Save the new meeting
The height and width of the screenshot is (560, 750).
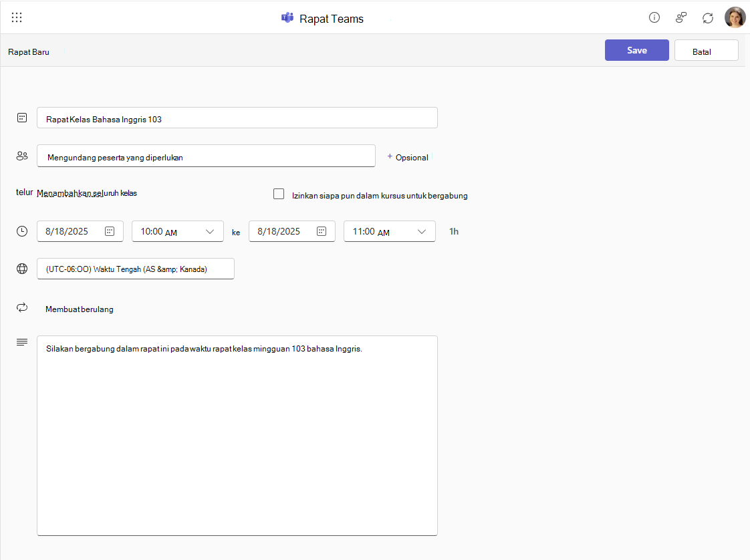[x=636, y=50]
